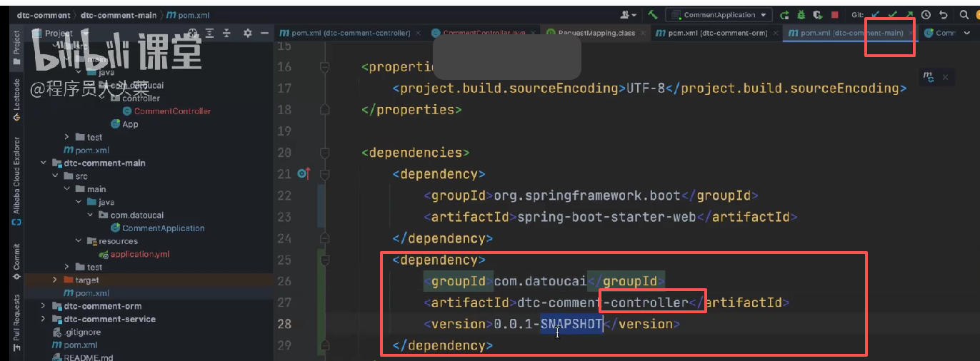Expand the dtc-comment-orm module
980x361 pixels.
coord(44,306)
